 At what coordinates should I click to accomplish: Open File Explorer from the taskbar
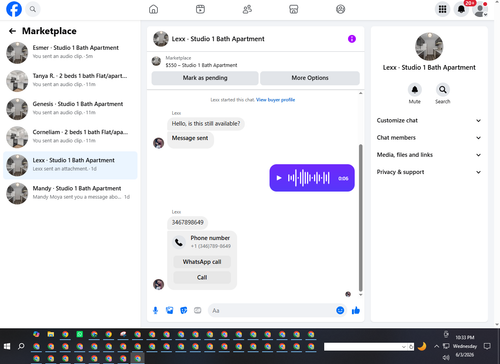click(x=51, y=334)
